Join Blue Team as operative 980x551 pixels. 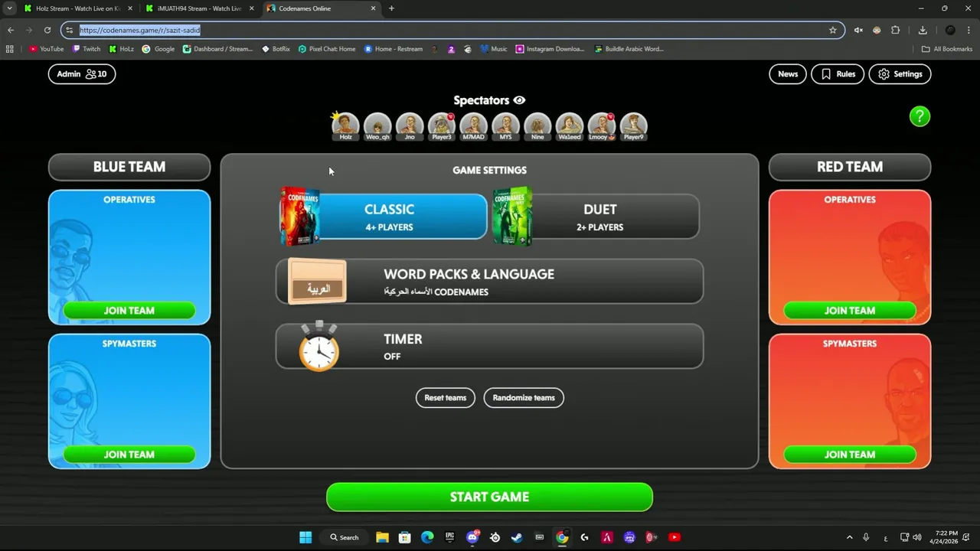click(129, 310)
